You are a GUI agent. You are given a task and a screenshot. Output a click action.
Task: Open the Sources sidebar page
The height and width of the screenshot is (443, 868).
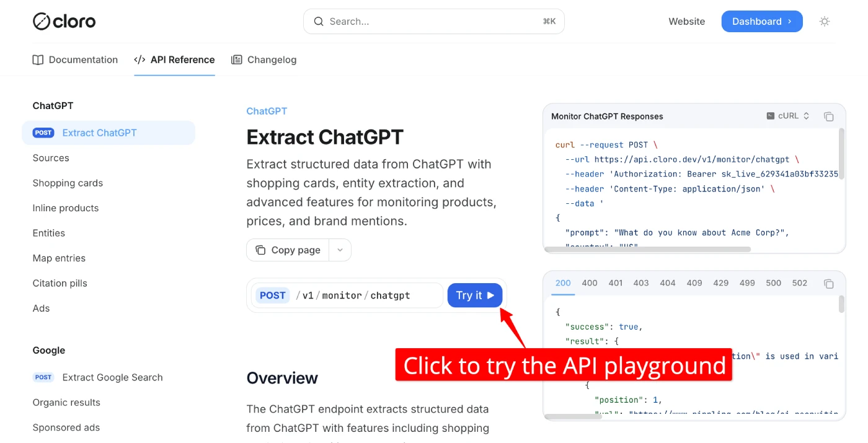[x=51, y=158]
